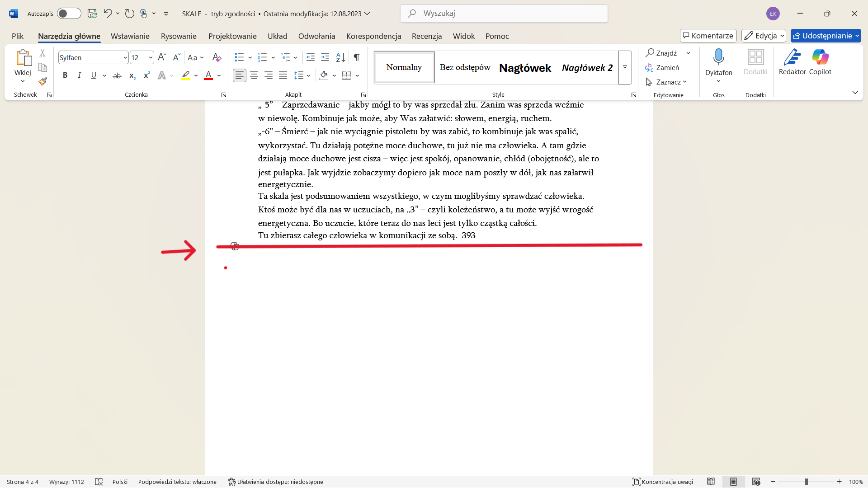Open the Wstawianie ribbon tab
This screenshot has width=868, height=488.
pyautogui.click(x=130, y=36)
